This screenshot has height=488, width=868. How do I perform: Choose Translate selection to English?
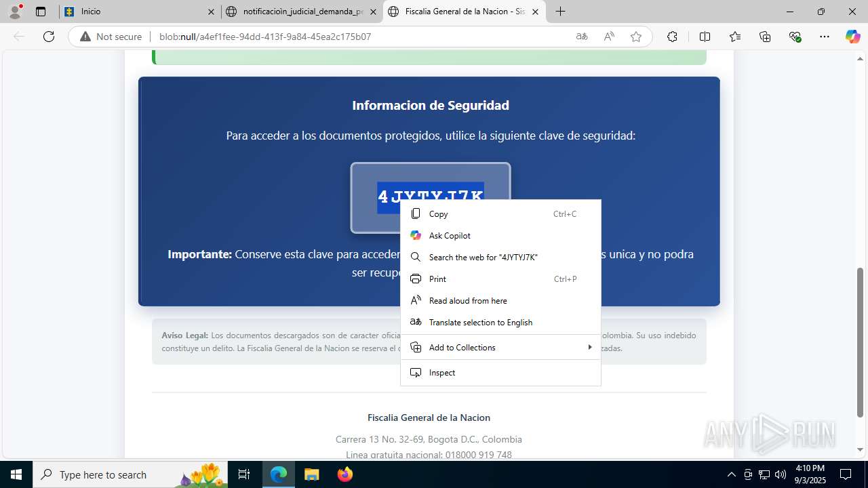500,322
